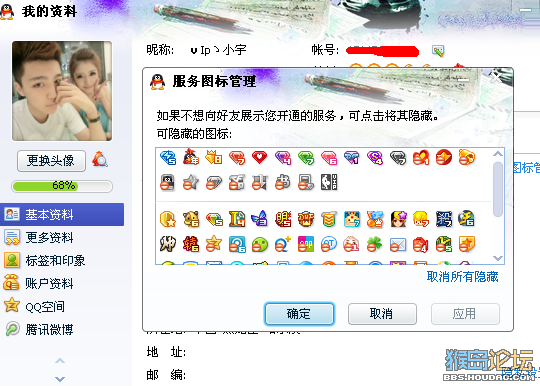The height and width of the screenshot is (386, 540).
Task: Unhide the hidden four-leaf clover icon
Action: 375,244
